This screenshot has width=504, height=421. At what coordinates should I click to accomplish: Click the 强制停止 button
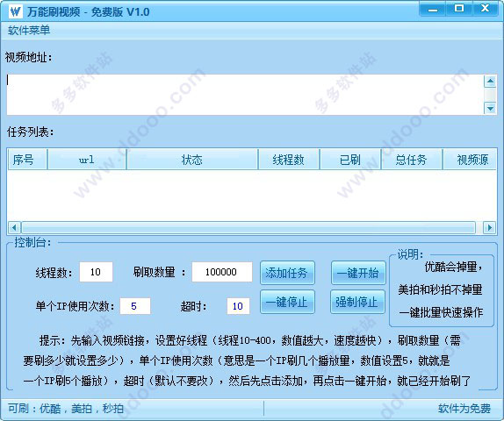point(357,302)
